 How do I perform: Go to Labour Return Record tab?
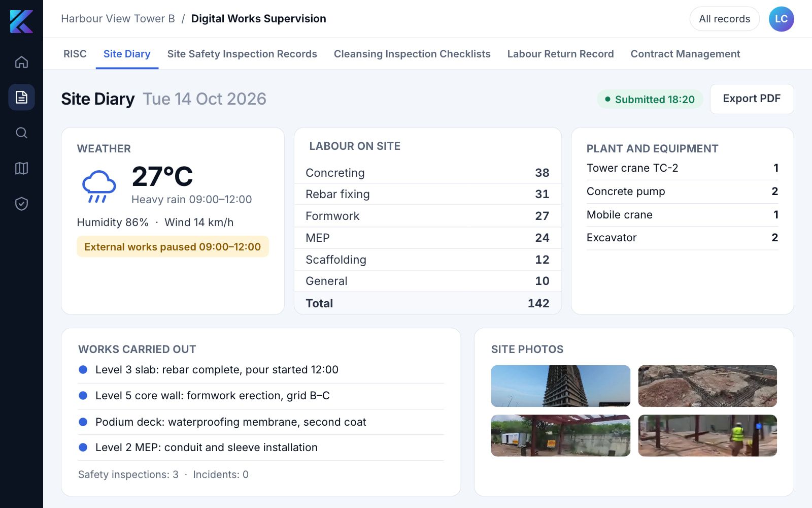tap(560, 54)
